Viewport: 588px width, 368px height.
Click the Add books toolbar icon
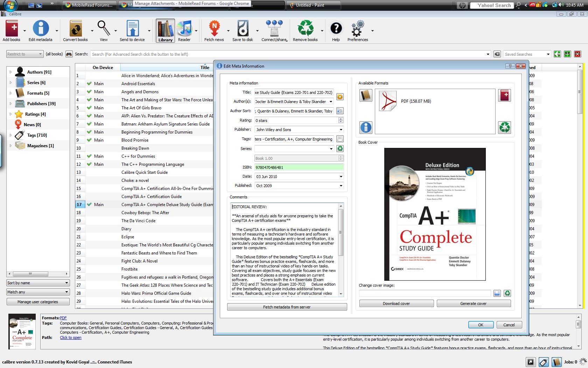click(x=11, y=29)
